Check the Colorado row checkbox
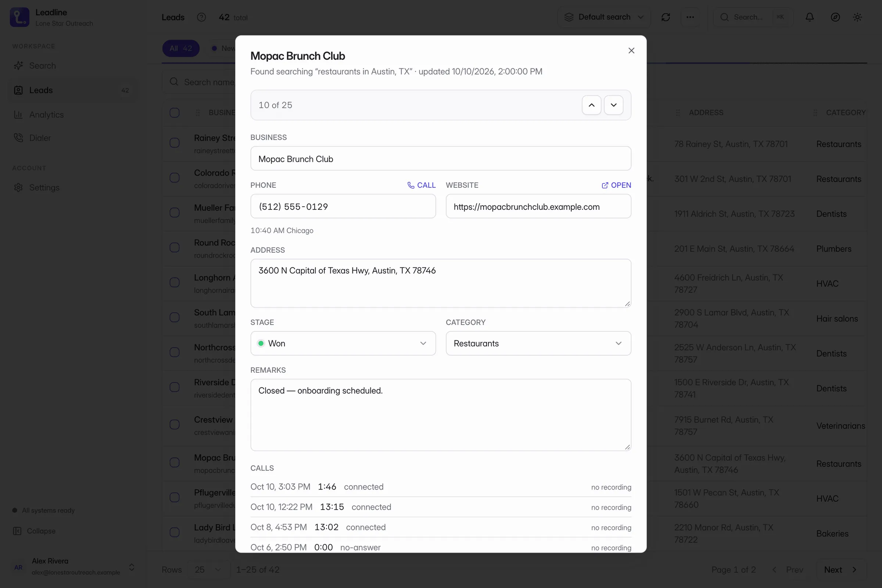 (174, 178)
